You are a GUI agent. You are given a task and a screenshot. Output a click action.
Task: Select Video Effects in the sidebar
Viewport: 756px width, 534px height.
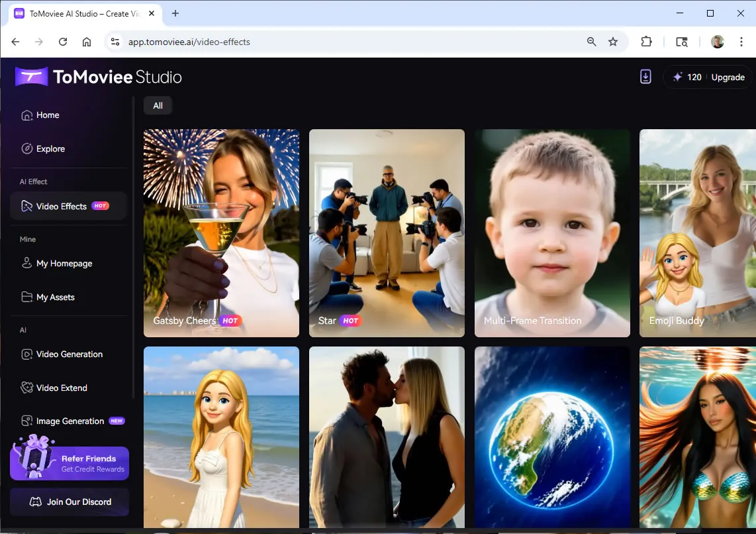pyautogui.click(x=68, y=206)
